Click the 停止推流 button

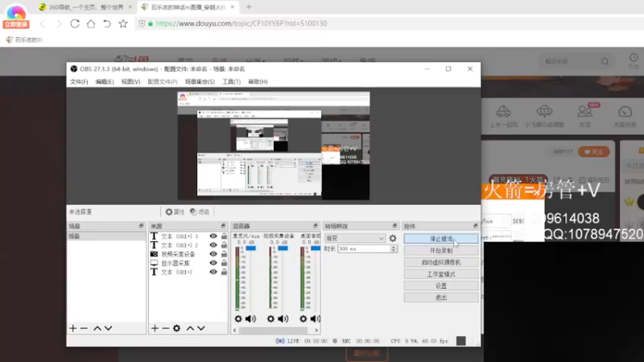441,238
